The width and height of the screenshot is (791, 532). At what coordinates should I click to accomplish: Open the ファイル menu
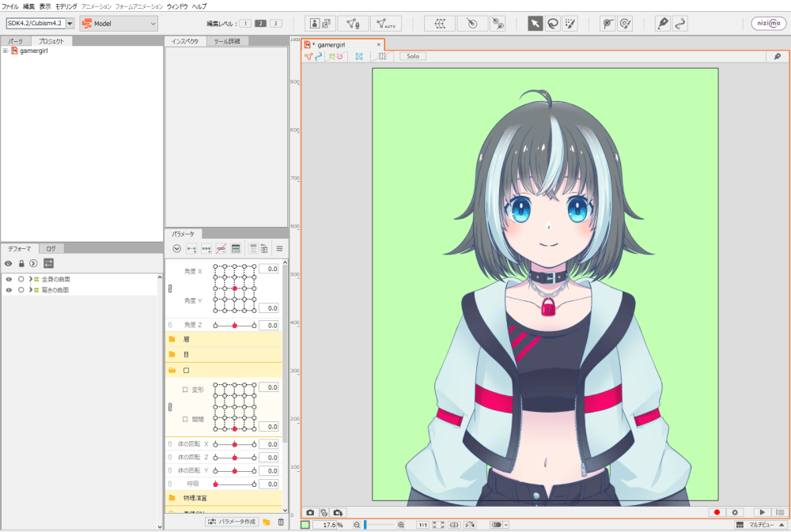(10, 6)
